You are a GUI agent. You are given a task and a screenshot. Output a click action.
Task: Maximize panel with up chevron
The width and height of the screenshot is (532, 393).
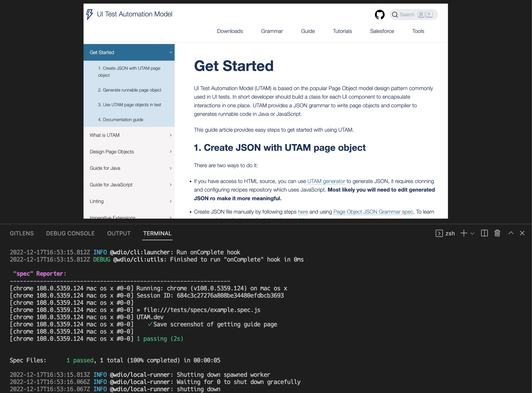511,233
